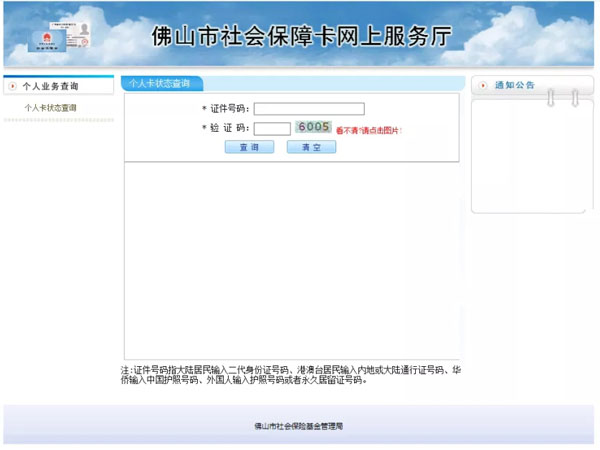Click into the 验证码 text box

coord(272,128)
